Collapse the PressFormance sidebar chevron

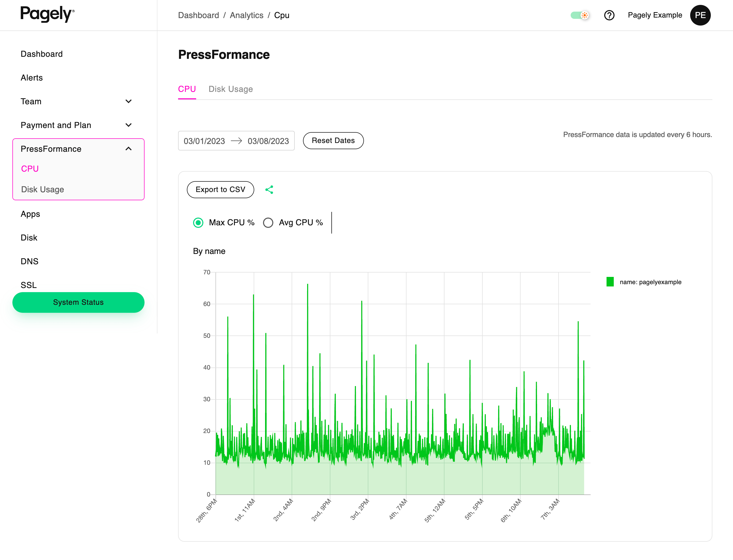[128, 149]
